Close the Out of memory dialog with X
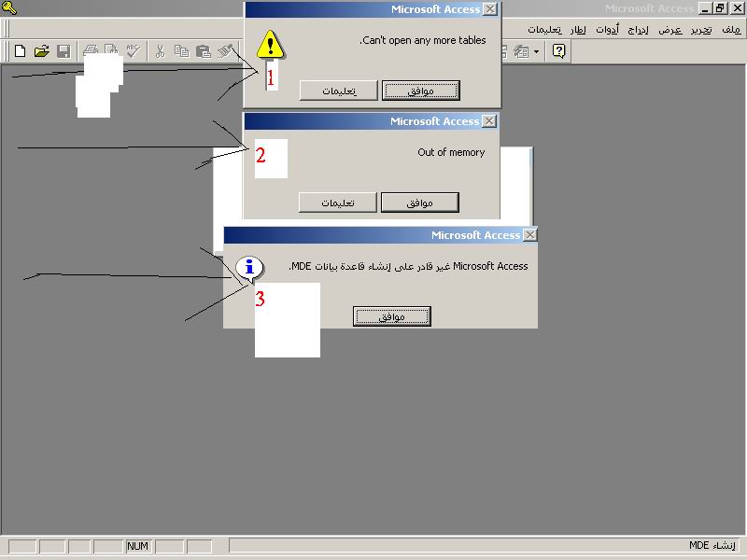 point(489,121)
